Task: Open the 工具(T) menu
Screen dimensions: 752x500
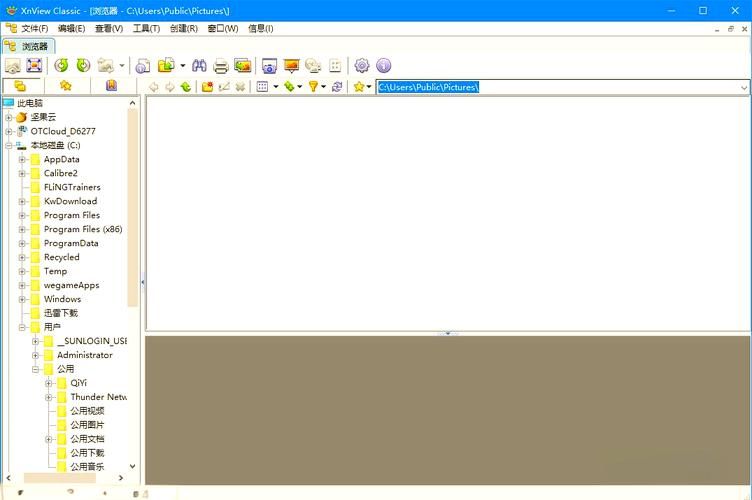Action: [x=146, y=29]
